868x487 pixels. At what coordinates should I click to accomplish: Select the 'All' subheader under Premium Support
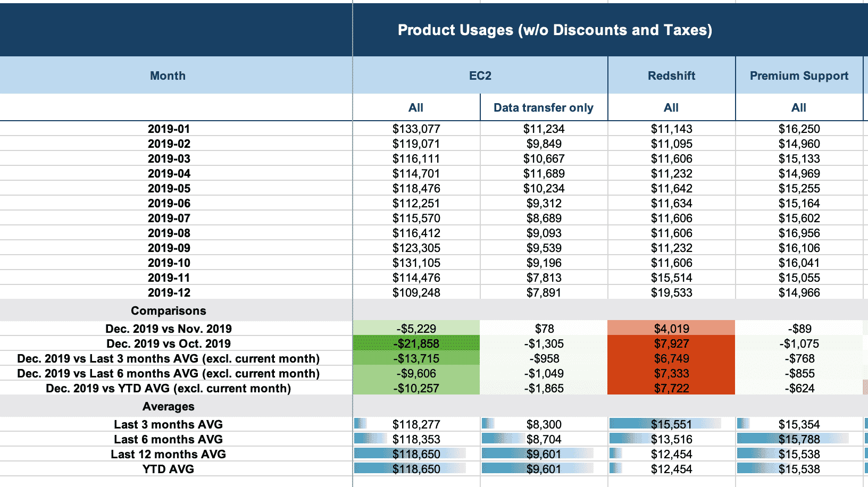click(799, 107)
